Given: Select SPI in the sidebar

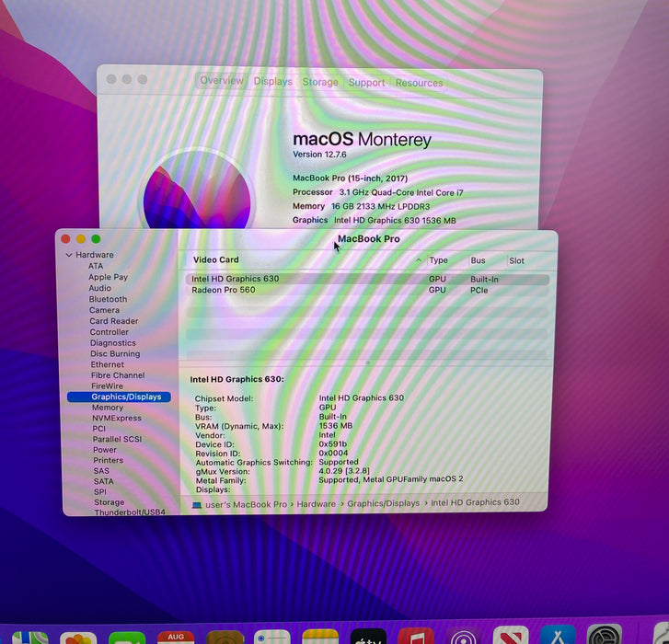Looking at the screenshot, I should (99, 492).
